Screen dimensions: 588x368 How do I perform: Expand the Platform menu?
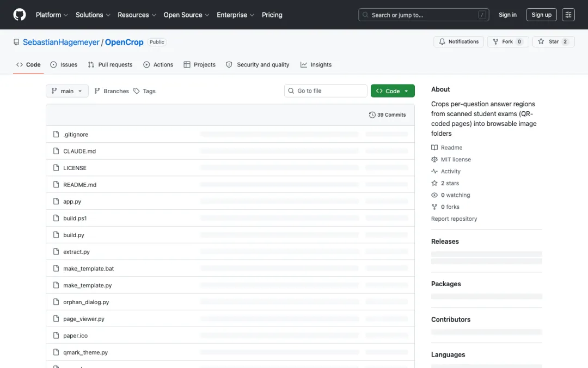[52, 15]
